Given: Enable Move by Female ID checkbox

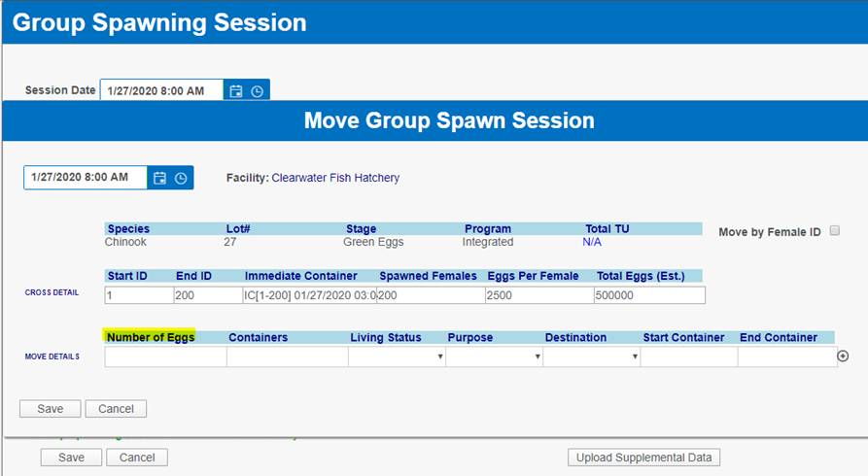Looking at the screenshot, I should click(x=834, y=231).
